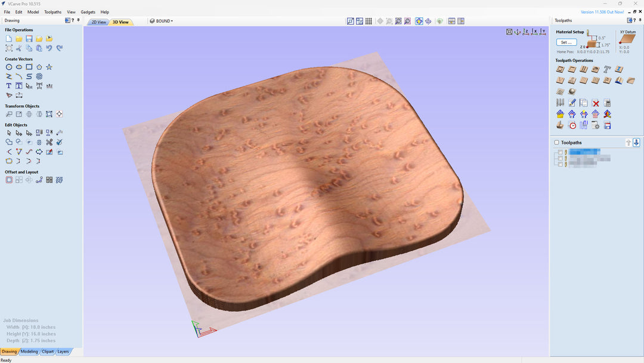This screenshot has height=363, width=644.
Task: Click the Draw Star tool icon
Action: point(49,67)
